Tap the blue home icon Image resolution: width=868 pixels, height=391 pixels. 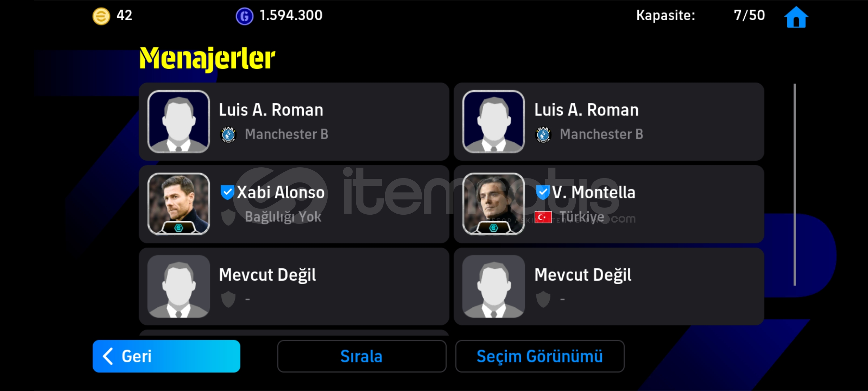pyautogui.click(x=796, y=17)
